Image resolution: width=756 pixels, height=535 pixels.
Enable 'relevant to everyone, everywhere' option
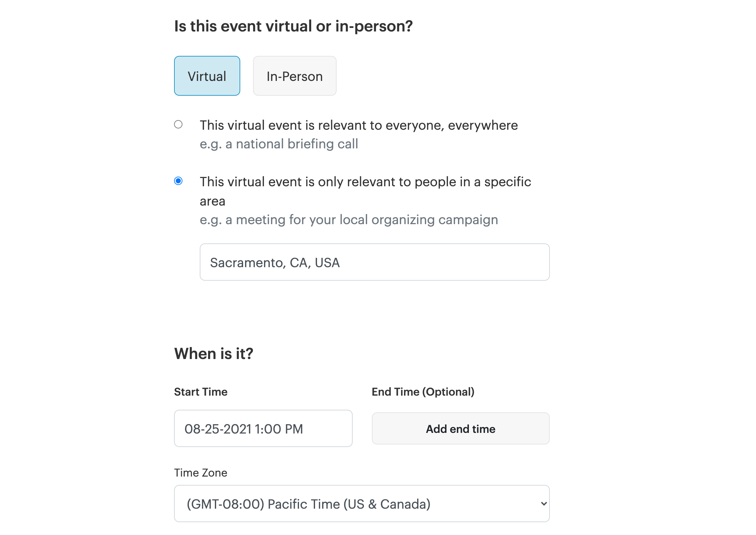(x=178, y=124)
